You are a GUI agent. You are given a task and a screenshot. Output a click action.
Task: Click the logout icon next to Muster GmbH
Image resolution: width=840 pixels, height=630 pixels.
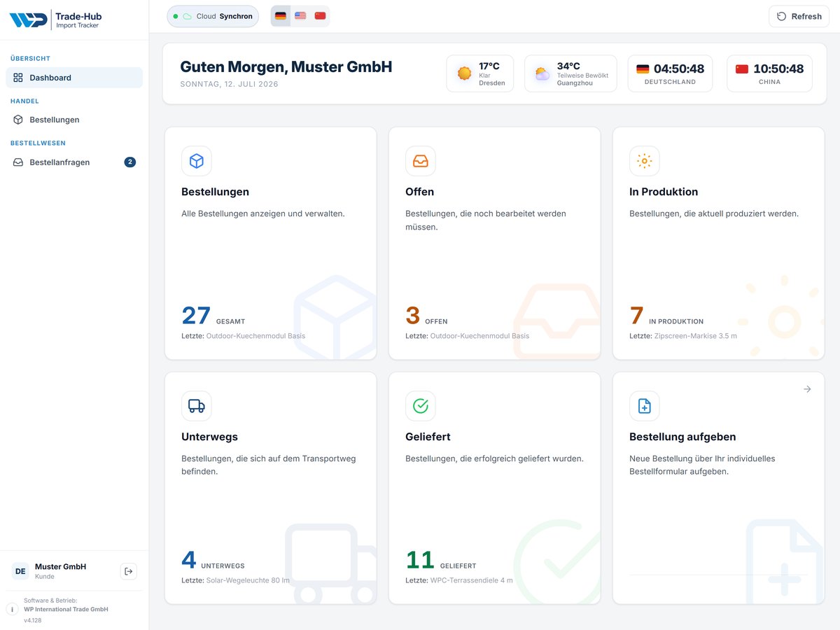[128, 571]
